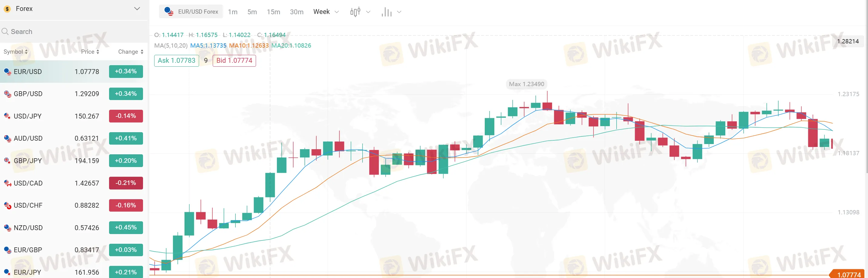Expand the Forex category dropdown

pos(137,9)
